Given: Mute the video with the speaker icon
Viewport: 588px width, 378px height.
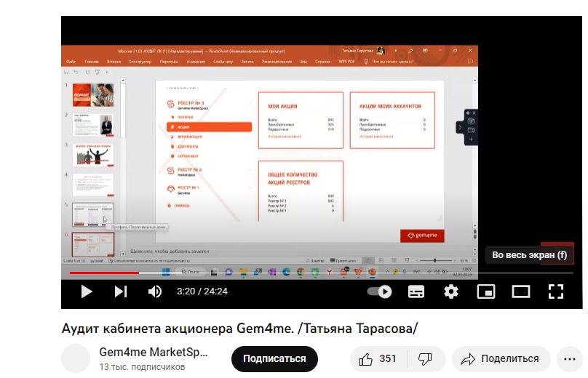Looking at the screenshot, I should (154, 291).
